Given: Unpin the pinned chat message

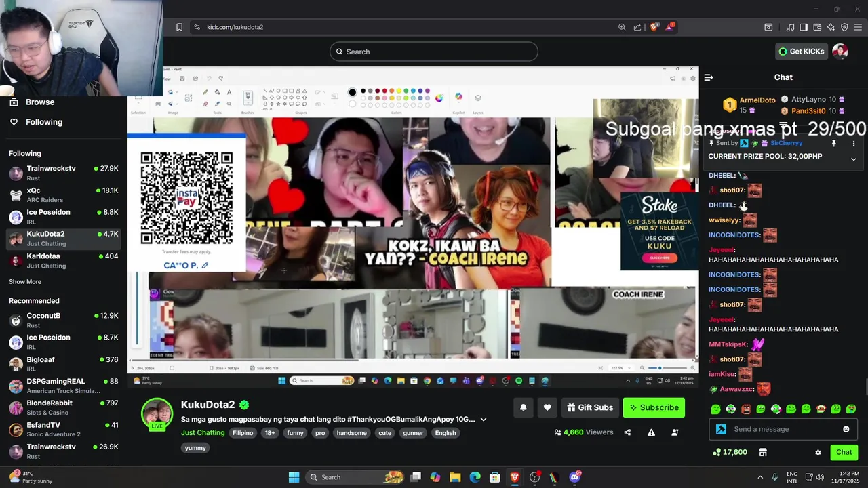Looking at the screenshot, I should (x=834, y=143).
